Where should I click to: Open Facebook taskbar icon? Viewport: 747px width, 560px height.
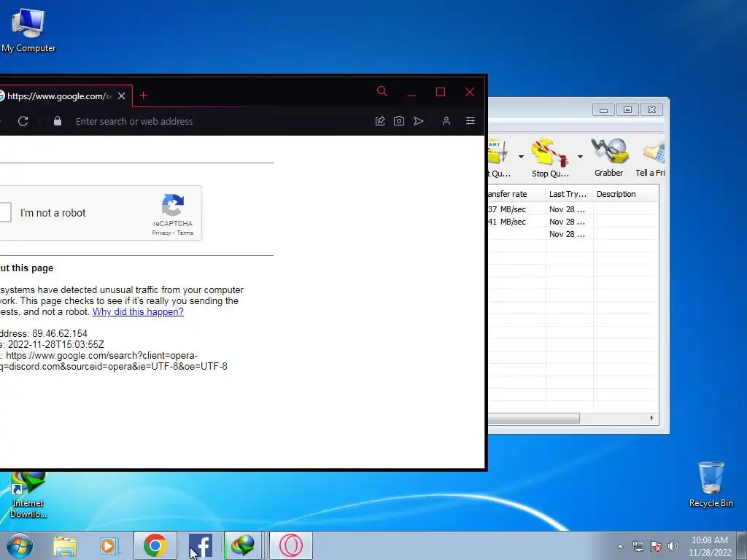[x=200, y=545]
